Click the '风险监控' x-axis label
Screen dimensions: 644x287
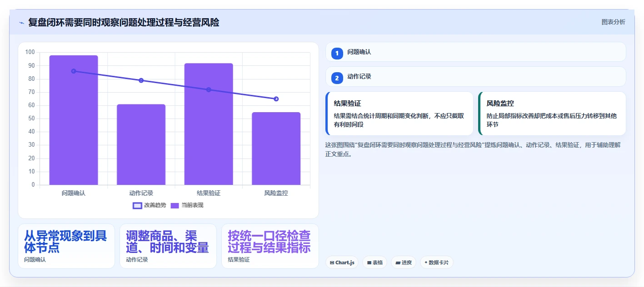coord(276,193)
